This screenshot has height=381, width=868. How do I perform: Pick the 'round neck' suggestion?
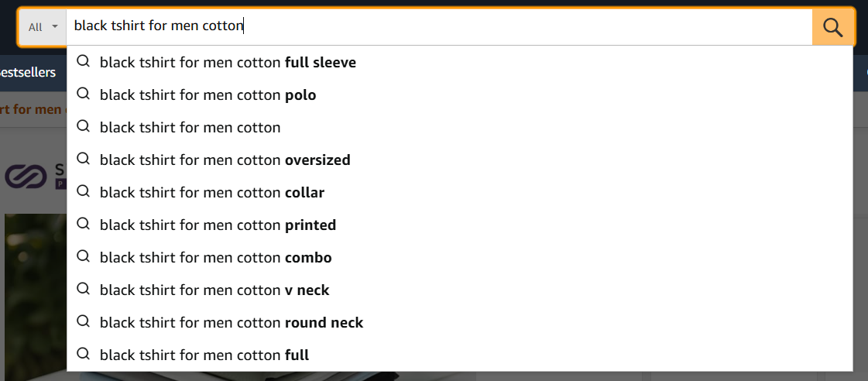click(x=459, y=322)
